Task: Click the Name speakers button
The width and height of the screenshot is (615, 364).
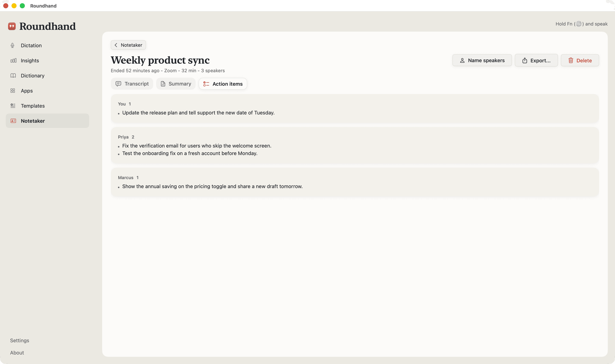Action: click(x=482, y=60)
